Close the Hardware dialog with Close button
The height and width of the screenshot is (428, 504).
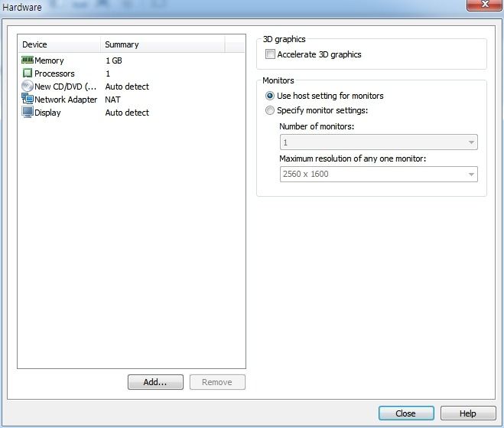[406, 413]
